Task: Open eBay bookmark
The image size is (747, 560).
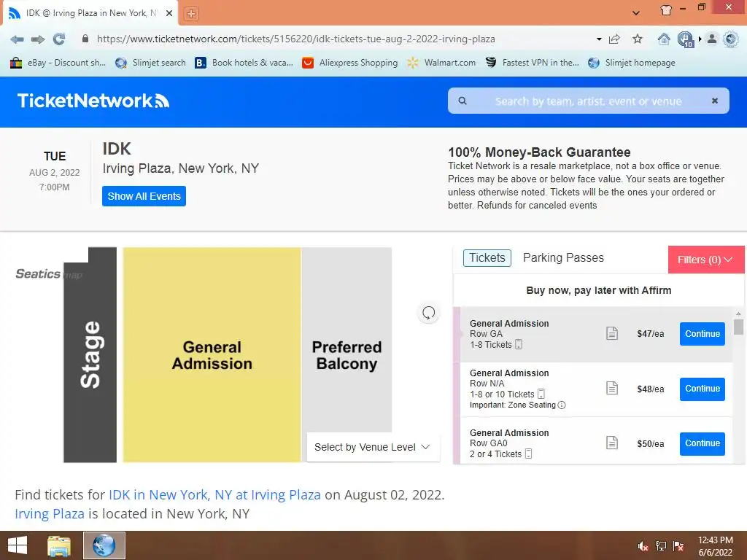Action: pos(58,63)
